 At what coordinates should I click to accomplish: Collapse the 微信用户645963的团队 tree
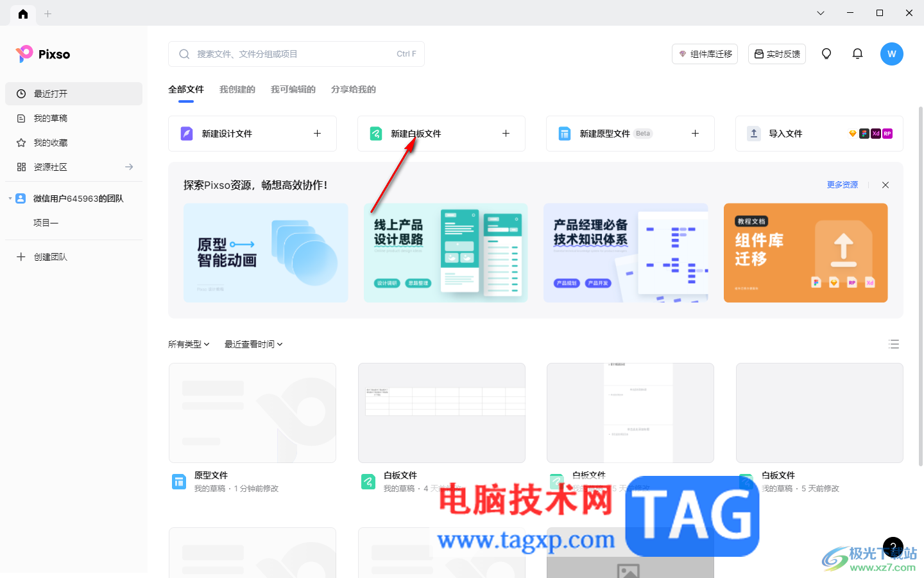[10, 198]
